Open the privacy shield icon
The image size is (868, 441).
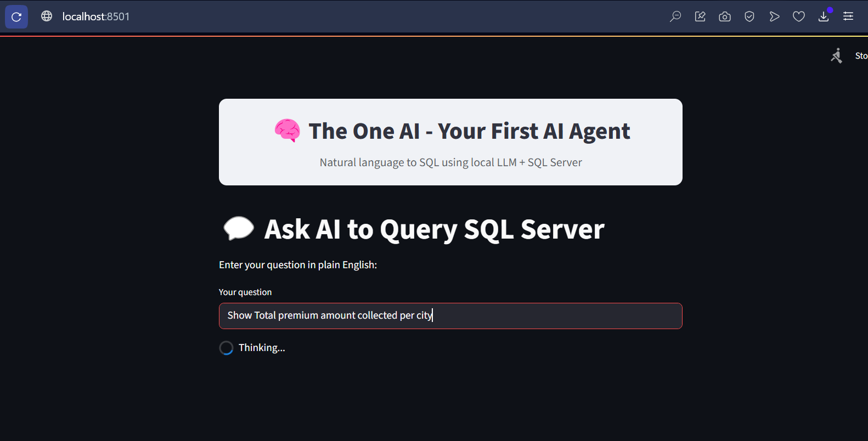pos(749,16)
